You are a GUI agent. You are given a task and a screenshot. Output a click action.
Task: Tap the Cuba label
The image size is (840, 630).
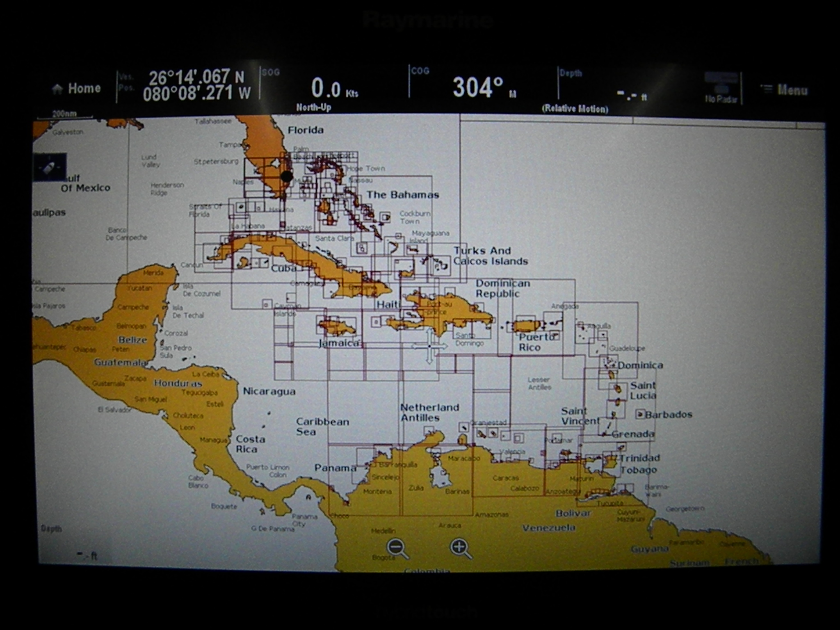click(284, 269)
